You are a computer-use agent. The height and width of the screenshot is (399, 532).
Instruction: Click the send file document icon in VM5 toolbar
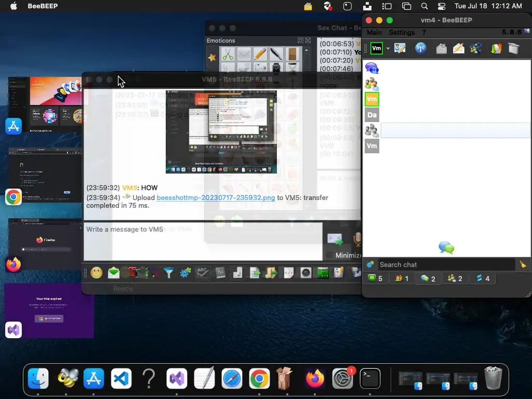pyautogui.click(x=255, y=272)
